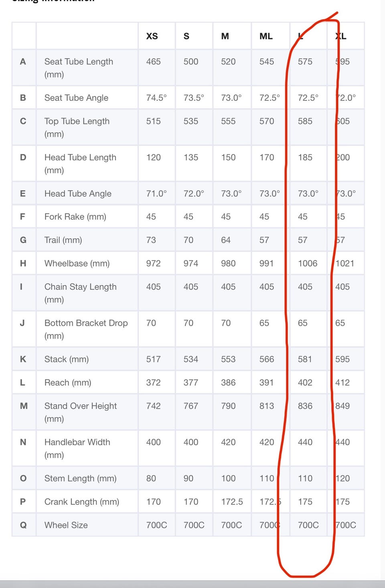The image size is (385, 588).
Task: Click the Wheelbase (mm) row label
Action: coord(77,264)
